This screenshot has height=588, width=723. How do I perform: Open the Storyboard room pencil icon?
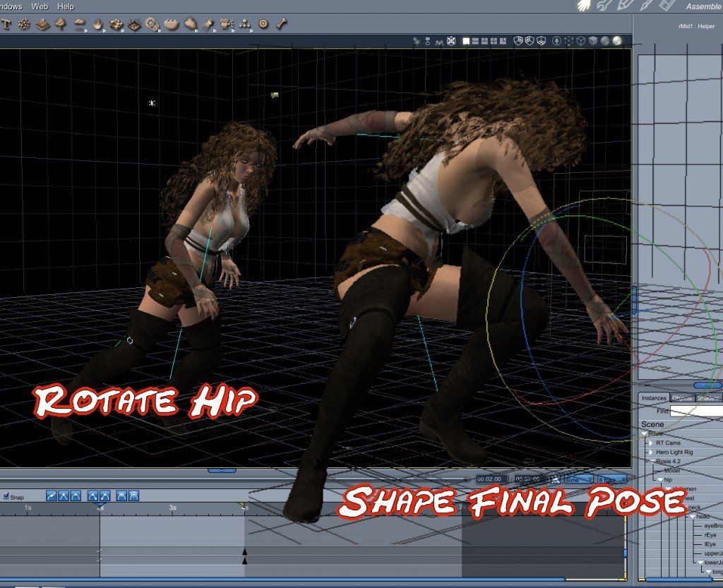tap(626, 5)
